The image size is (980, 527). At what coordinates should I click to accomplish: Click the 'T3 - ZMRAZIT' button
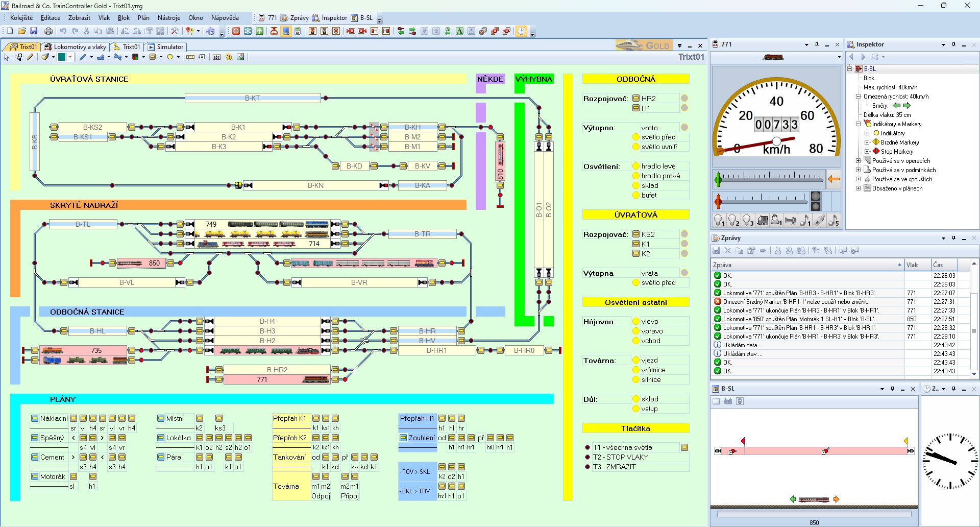click(587, 467)
